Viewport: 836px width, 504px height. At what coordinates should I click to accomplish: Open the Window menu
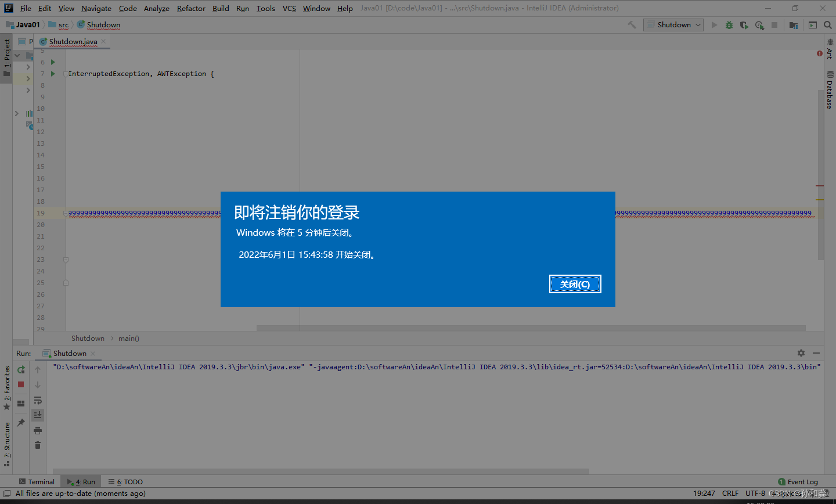(x=316, y=8)
